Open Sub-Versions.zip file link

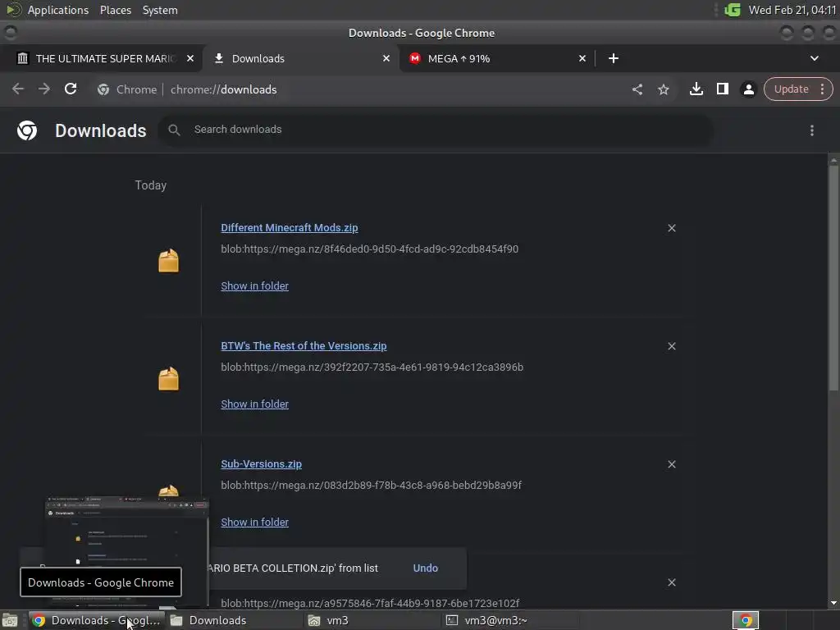click(262, 464)
